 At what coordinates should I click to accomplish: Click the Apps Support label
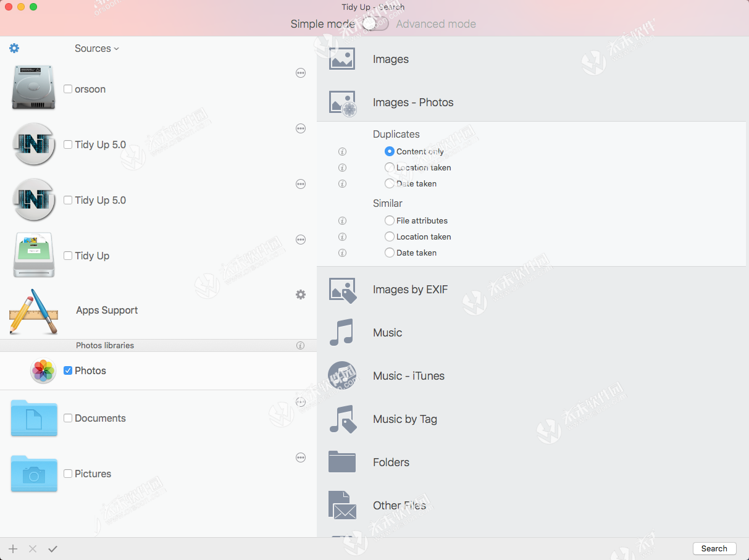point(107,310)
